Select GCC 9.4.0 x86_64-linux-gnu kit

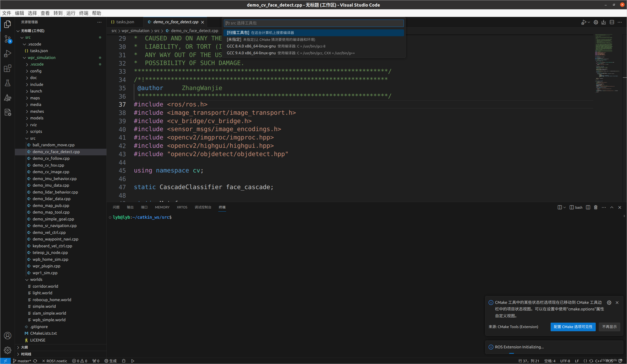pos(313,53)
